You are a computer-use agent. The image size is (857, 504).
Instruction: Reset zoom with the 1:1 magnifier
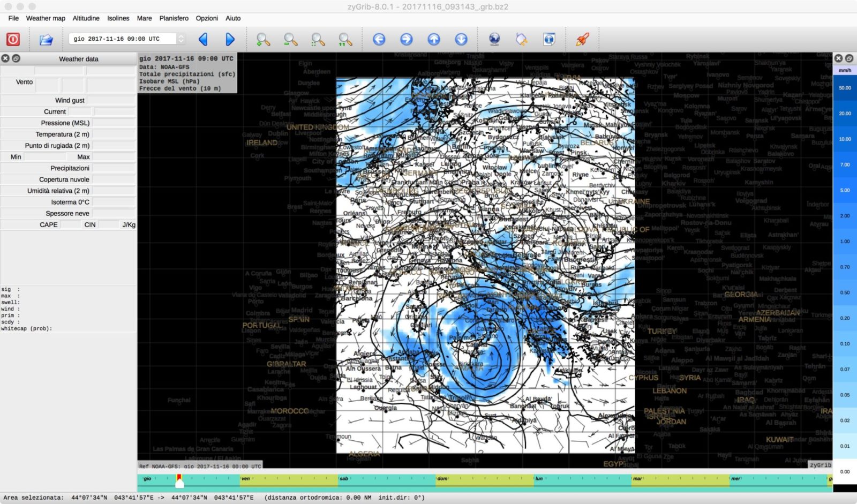click(x=345, y=39)
